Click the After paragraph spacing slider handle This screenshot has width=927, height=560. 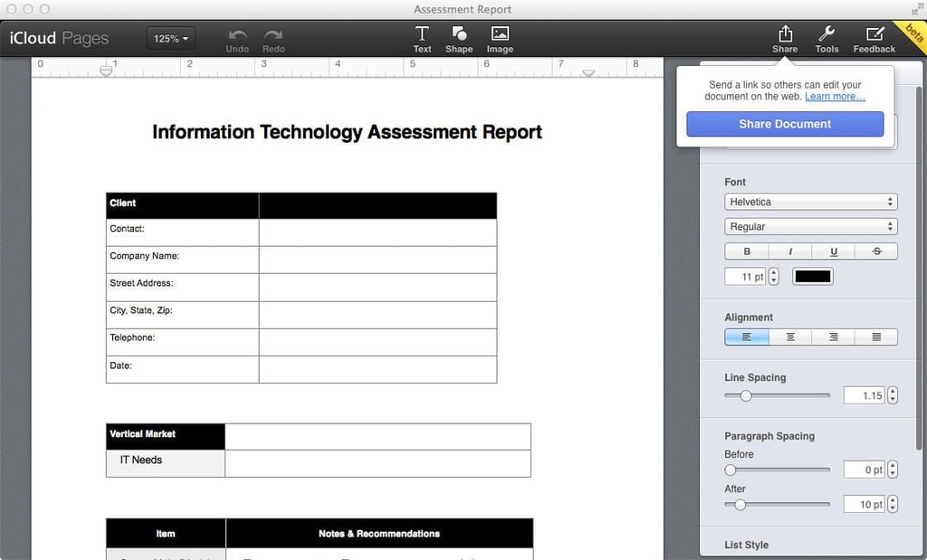[x=740, y=504]
